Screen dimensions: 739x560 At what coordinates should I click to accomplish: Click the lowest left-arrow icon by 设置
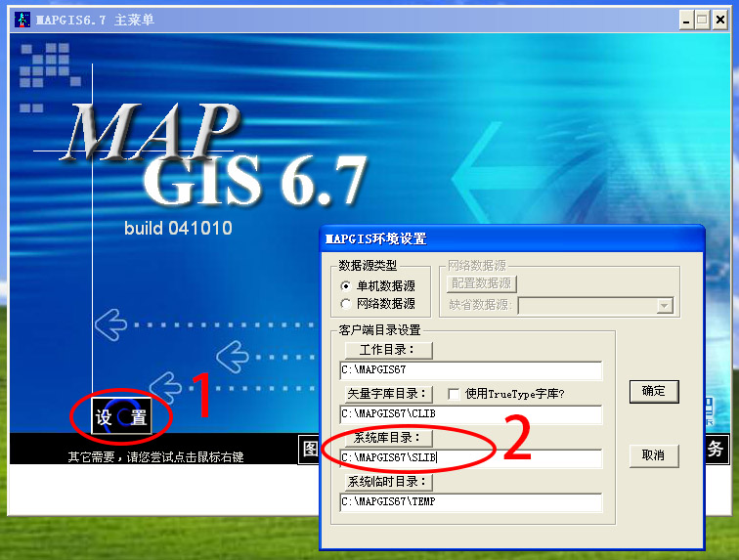[166, 387]
